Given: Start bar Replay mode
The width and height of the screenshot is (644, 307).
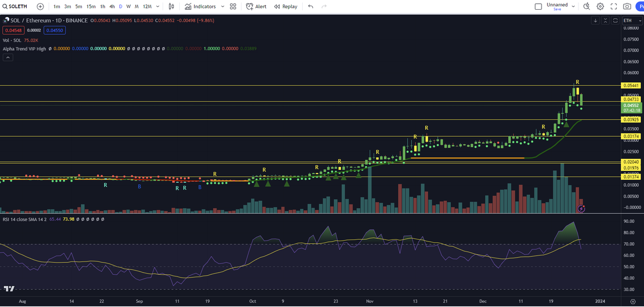Looking at the screenshot, I should click(x=286, y=6).
